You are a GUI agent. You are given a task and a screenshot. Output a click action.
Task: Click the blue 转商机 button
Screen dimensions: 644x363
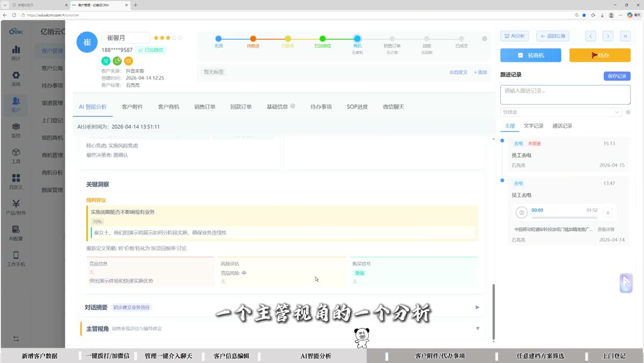pyautogui.click(x=531, y=55)
